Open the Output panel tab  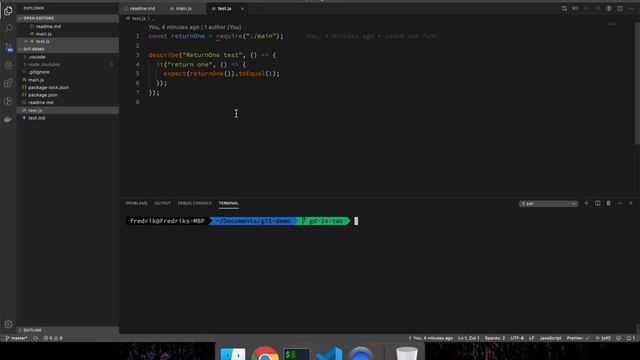tap(162, 203)
